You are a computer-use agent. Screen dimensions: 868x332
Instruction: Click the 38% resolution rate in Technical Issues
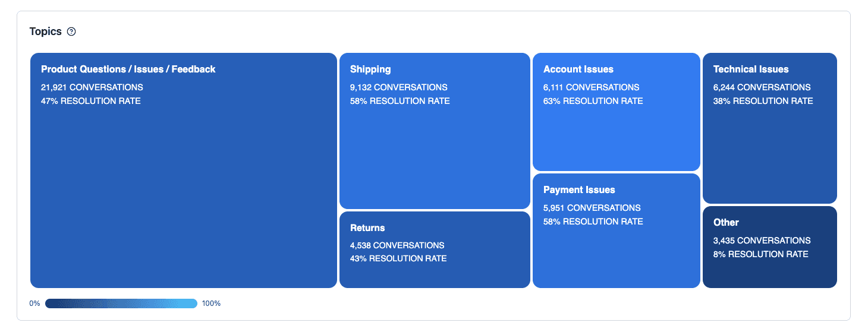click(763, 101)
